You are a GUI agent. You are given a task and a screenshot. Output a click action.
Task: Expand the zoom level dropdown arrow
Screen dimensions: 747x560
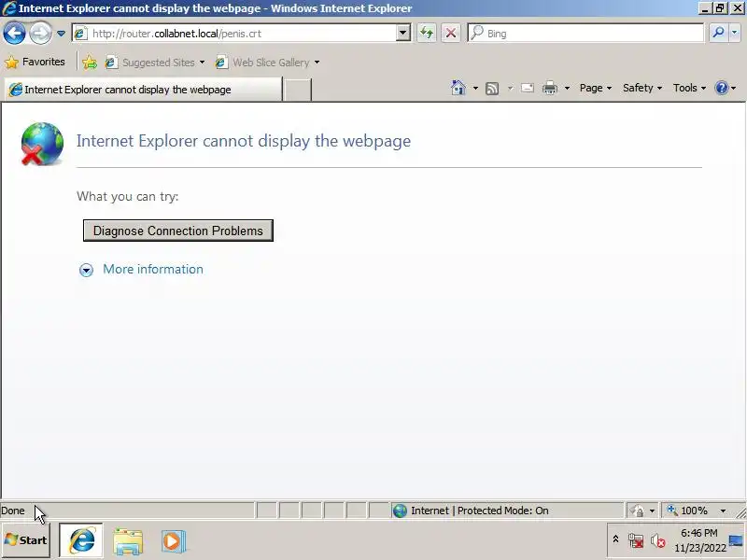723,511
